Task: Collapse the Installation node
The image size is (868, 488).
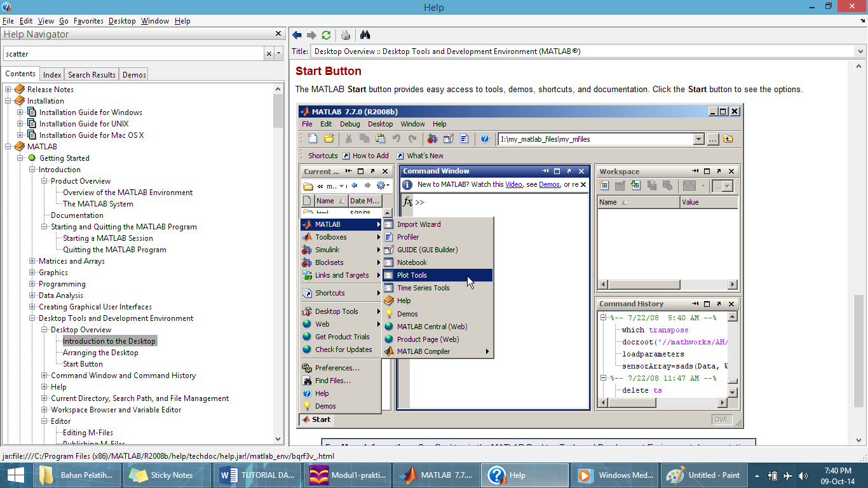Action: 8,101
